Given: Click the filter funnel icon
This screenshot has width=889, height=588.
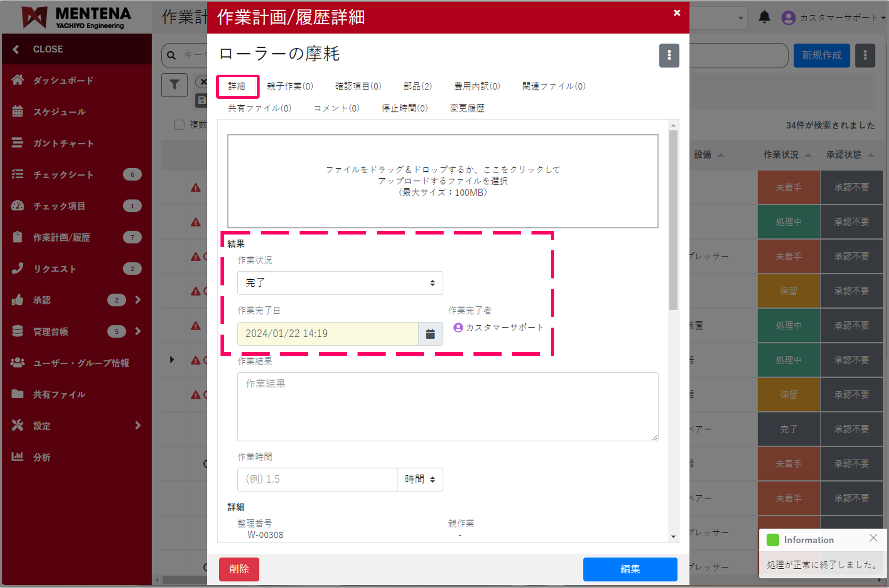Looking at the screenshot, I should 174,85.
